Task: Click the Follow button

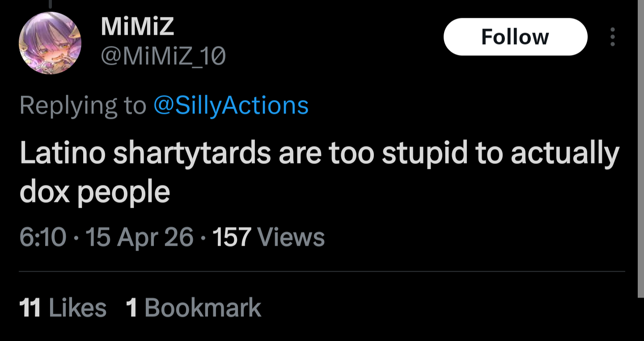Action: pos(515,37)
